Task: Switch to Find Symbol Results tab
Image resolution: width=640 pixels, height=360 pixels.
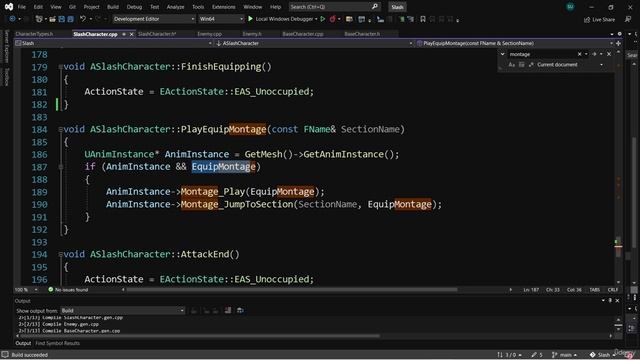Action: (x=58, y=343)
